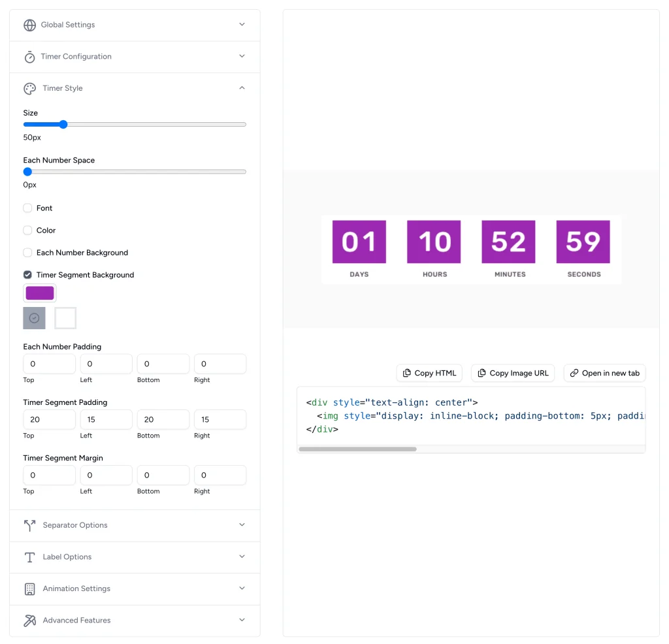669x644 pixels.
Task: Click the Timer Segment Padding Top field
Action: tap(49, 419)
